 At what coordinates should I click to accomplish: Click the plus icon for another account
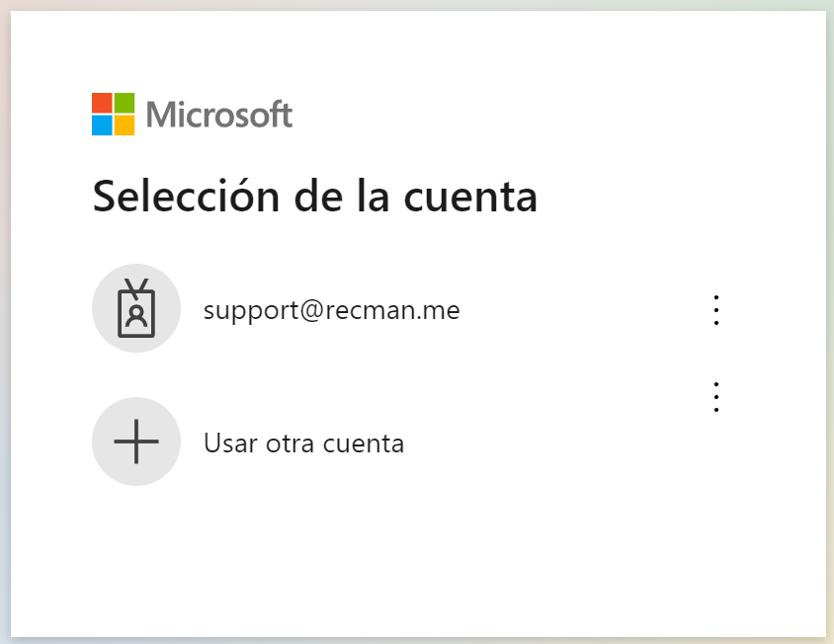(136, 442)
